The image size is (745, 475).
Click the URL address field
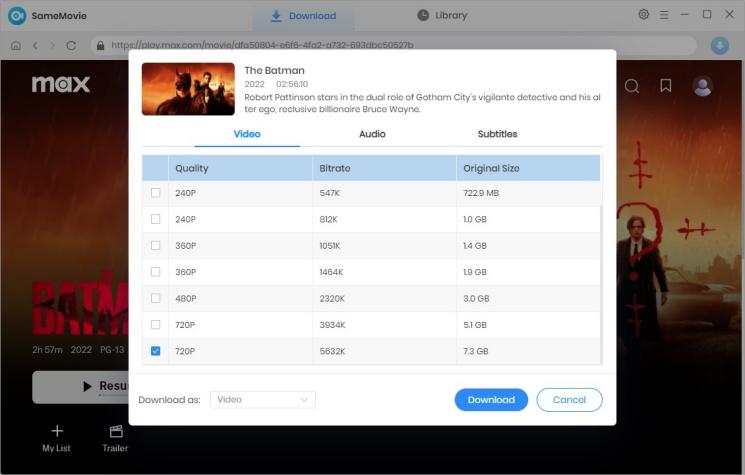(x=394, y=45)
